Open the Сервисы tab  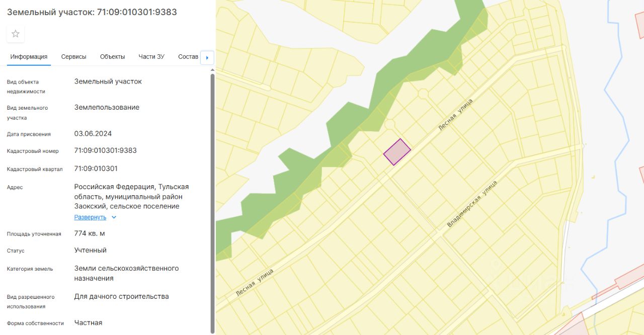73,56
